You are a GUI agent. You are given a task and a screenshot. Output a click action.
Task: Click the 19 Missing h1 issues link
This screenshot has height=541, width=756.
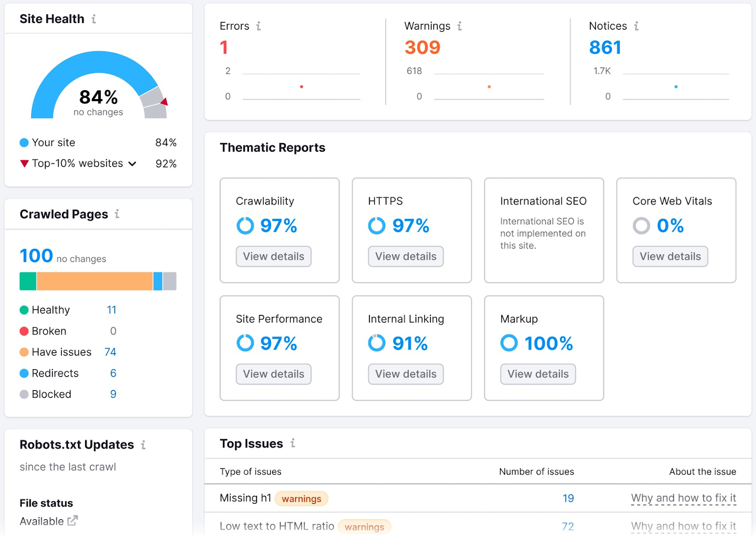(568, 498)
